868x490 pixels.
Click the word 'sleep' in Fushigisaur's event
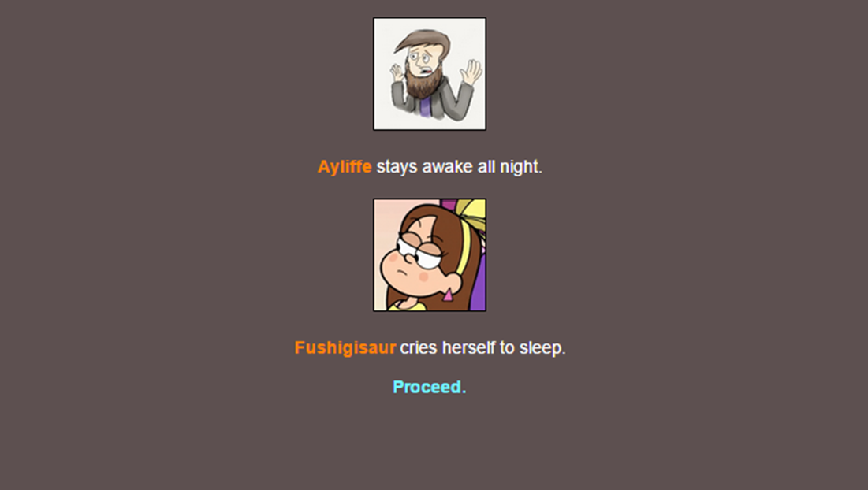542,347
